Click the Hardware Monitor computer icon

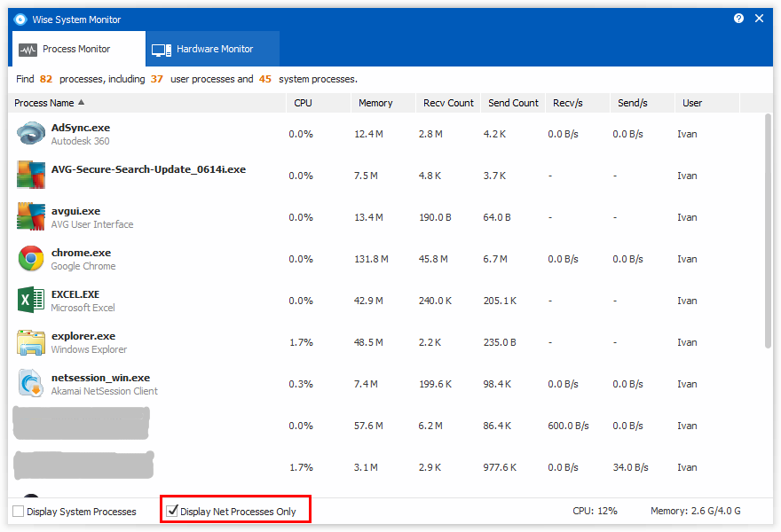[x=162, y=50]
